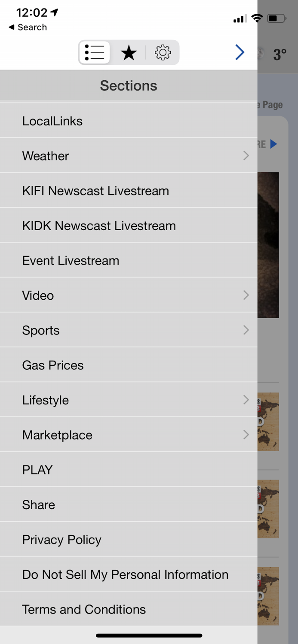
Task: Tap the blue forward arrow to close menu
Action: point(240,52)
